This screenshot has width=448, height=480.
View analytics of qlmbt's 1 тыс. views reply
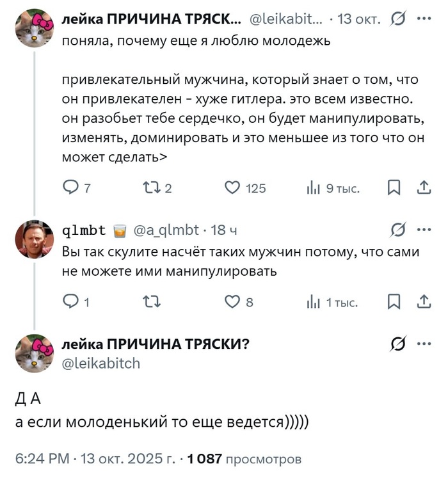click(313, 302)
